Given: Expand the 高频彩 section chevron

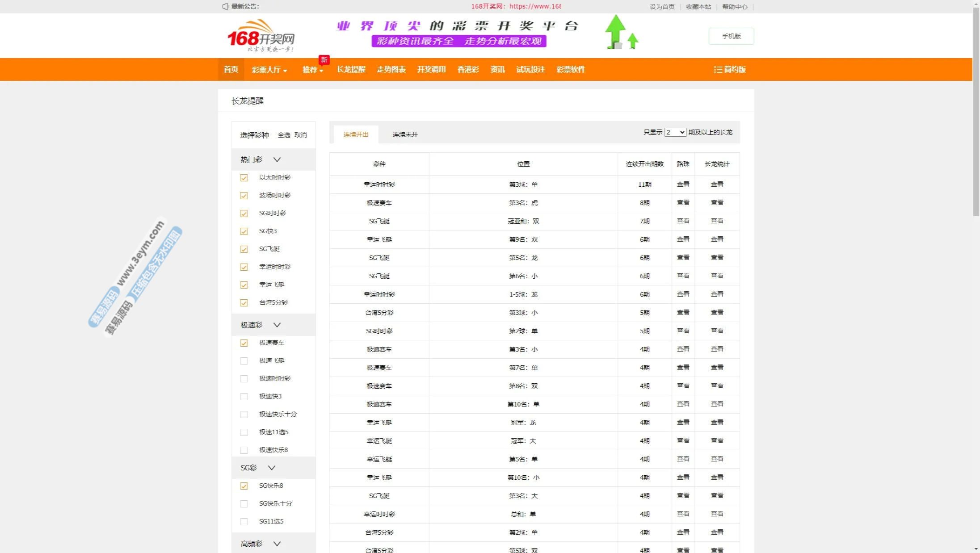Looking at the screenshot, I should coord(277,544).
